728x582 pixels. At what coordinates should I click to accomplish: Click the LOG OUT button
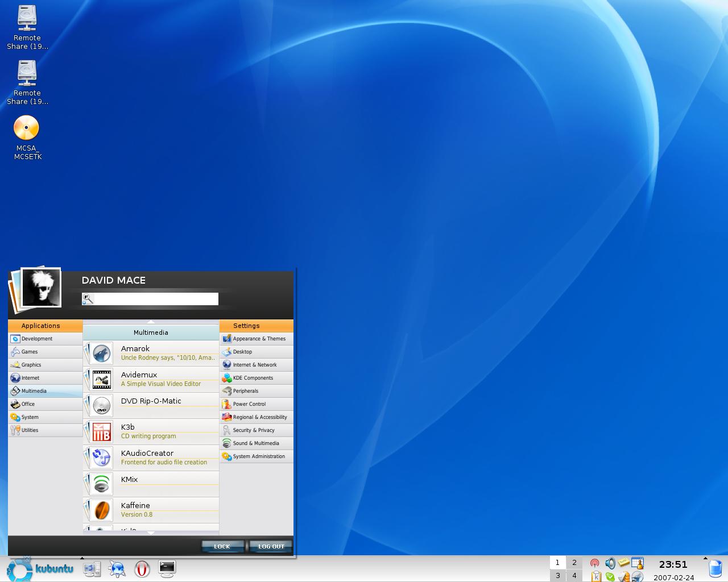point(271,546)
